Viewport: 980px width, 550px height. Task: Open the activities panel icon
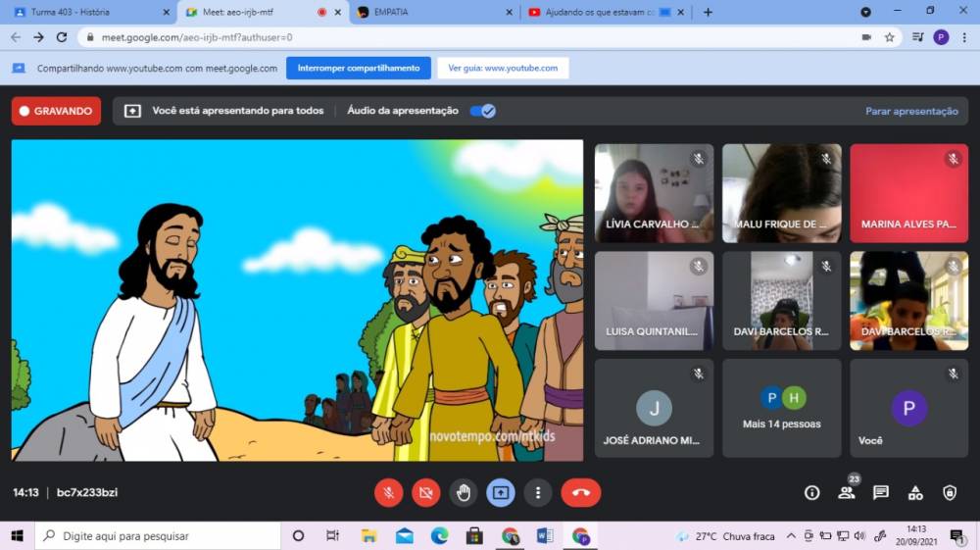pyautogui.click(x=915, y=492)
